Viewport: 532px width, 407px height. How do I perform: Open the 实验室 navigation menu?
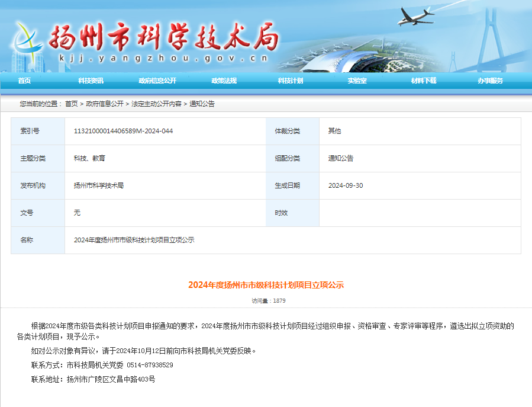[x=356, y=80]
